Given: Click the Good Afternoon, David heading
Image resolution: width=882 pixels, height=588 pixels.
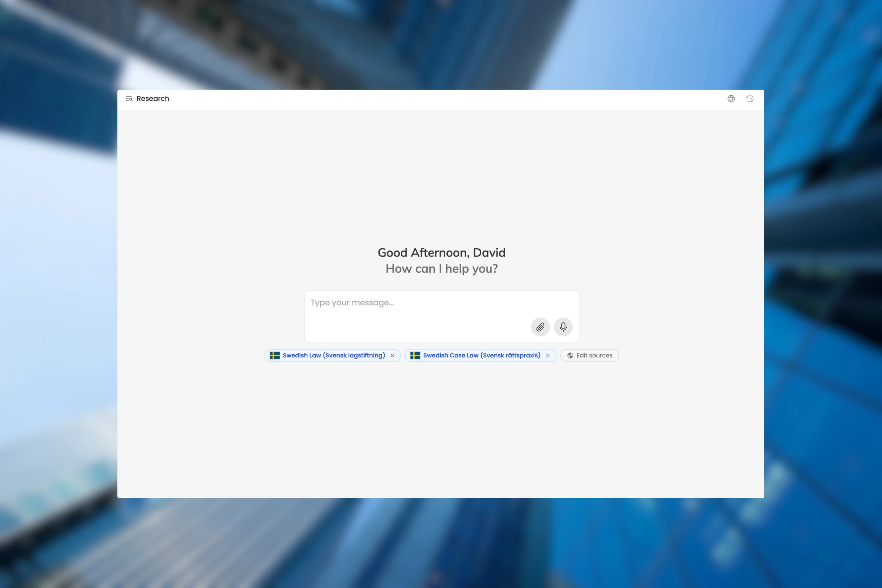Looking at the screenshot, I should point(441,253).
